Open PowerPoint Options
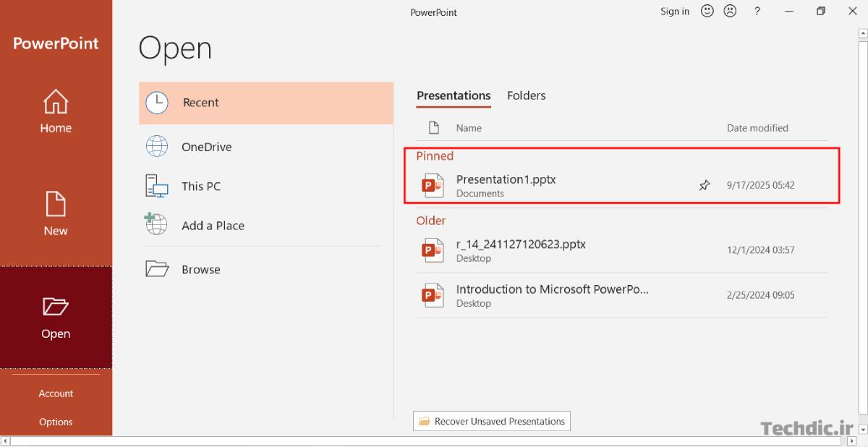The width and height of the screenshot is (868, 447). point(56,422)
